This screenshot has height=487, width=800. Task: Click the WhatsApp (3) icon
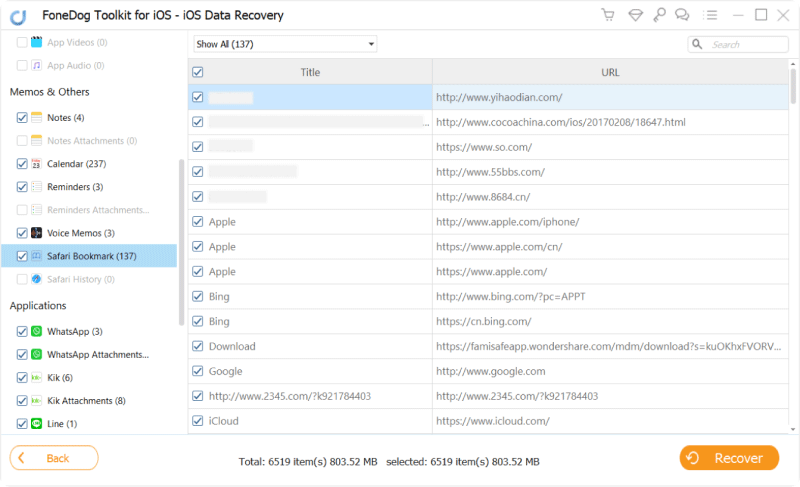[36, 331]
